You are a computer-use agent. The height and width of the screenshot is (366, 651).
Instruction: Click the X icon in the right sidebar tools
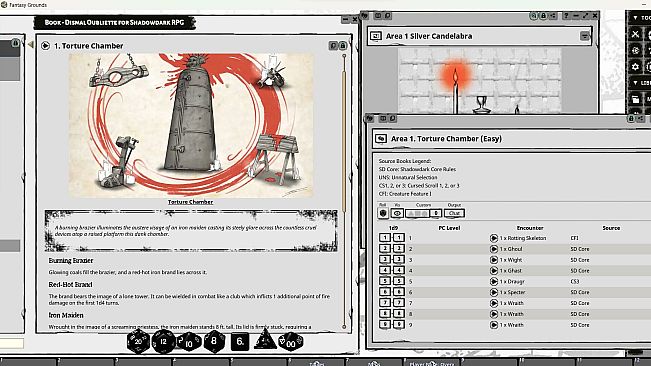click(x=635, y=34)
